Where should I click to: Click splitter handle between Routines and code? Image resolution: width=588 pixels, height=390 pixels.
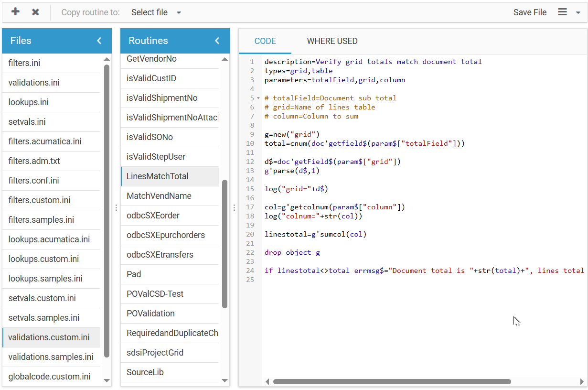pos(234,207)
